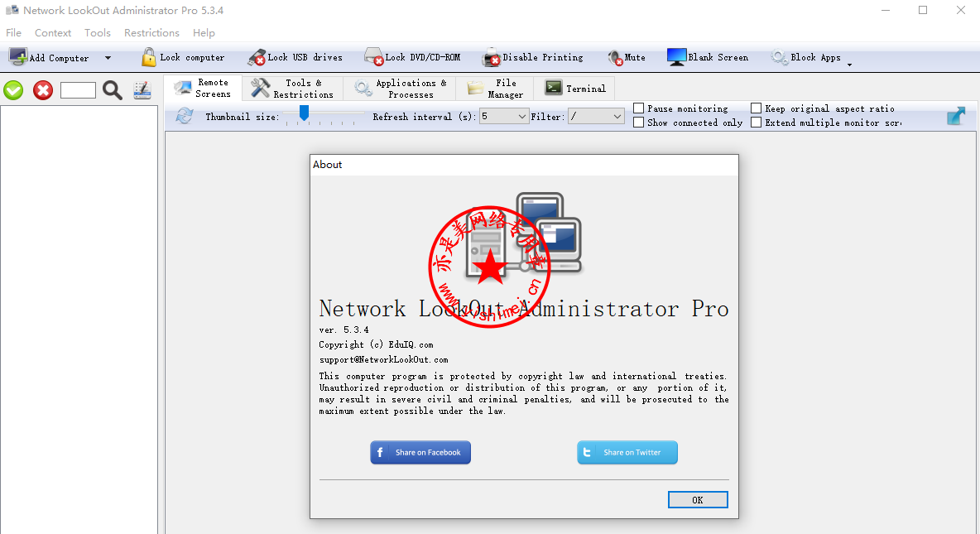Click the Lock USB drives icon
The width and height of the screenshot is (980, 534).
pyautogui.click(x=257, y=57)
